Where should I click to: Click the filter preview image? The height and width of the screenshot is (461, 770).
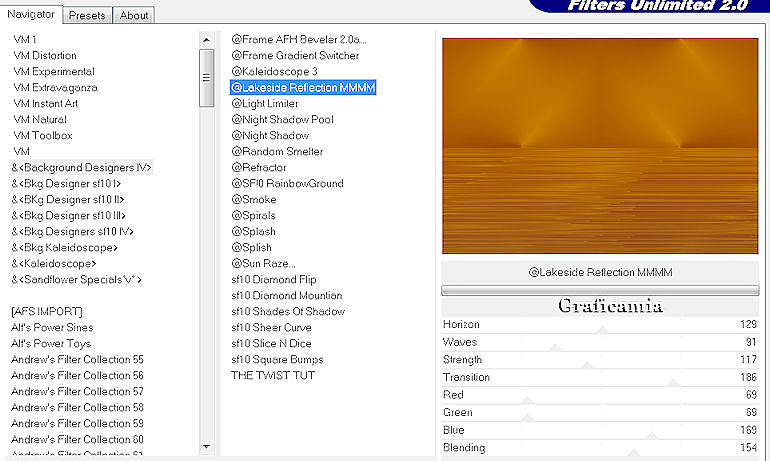click(x=599, y=146)
